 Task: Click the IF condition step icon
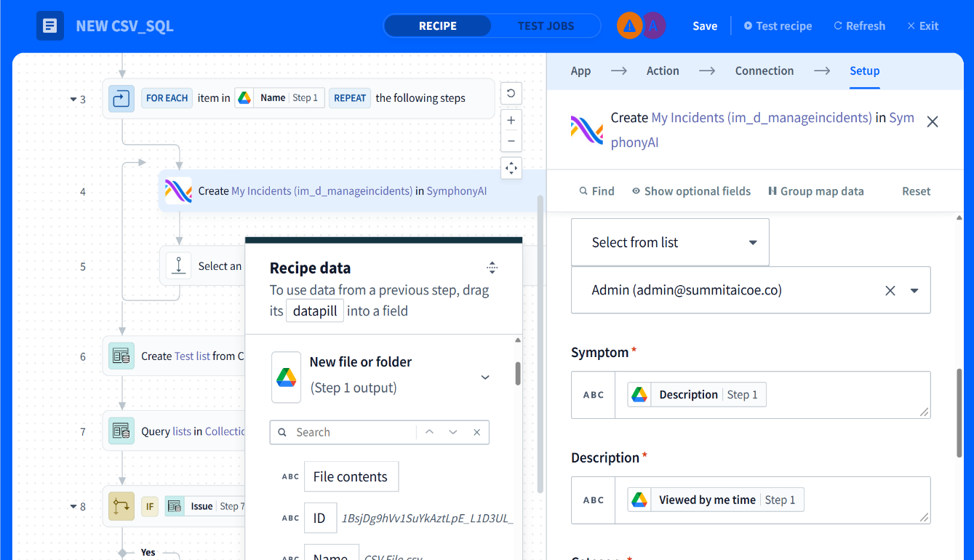[x=121, y=506]
